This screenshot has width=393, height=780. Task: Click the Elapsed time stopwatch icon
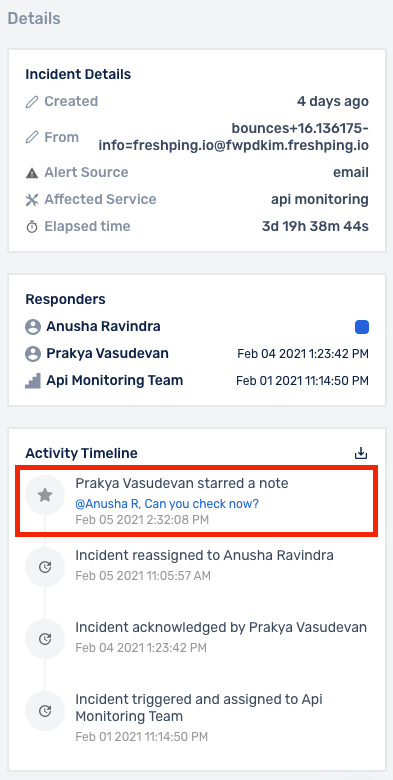pyautogui.click(x=32, y=227)
